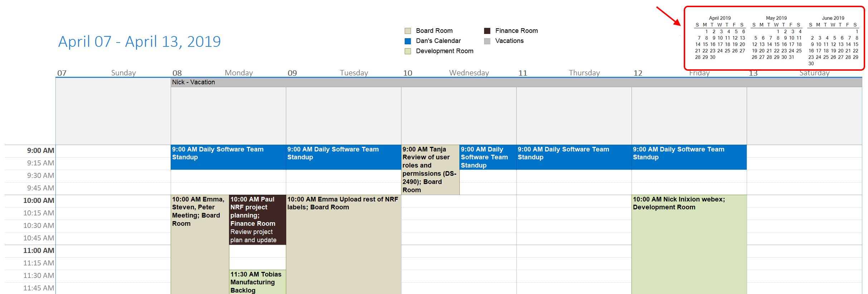Viewport: 868px width, 294px height.
Task: Open Thursday's 9:00 AM Daily Software Team Standup
Action: click(574, 157)
